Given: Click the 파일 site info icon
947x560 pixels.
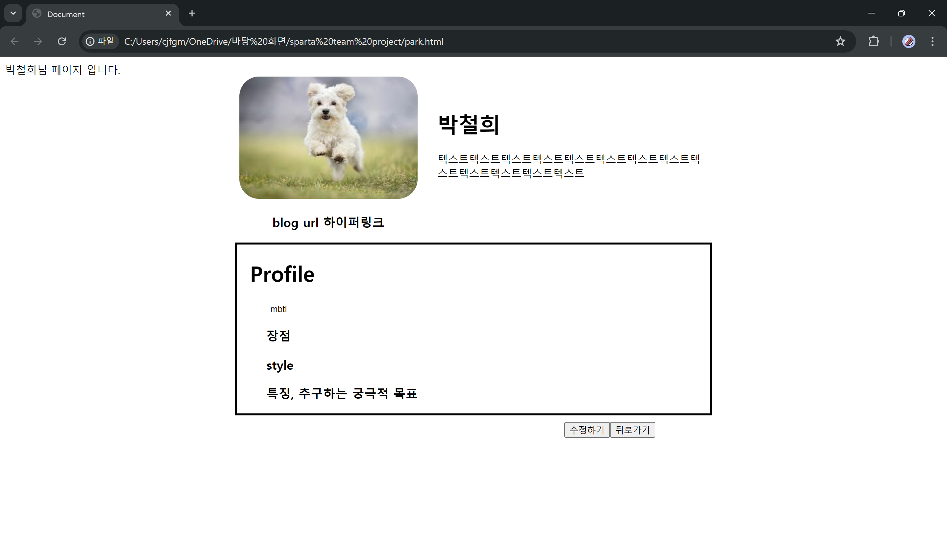Looking at the screenshot, I should (100, 41).
